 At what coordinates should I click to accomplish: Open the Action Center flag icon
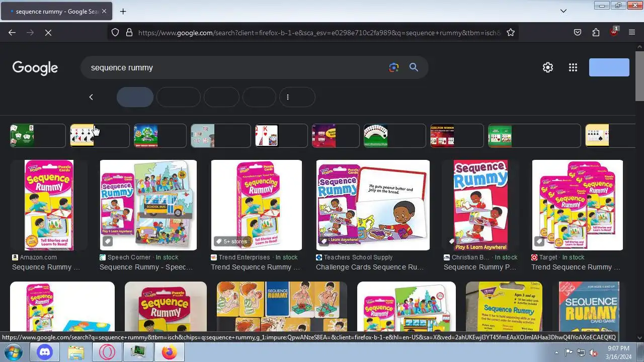569,352
